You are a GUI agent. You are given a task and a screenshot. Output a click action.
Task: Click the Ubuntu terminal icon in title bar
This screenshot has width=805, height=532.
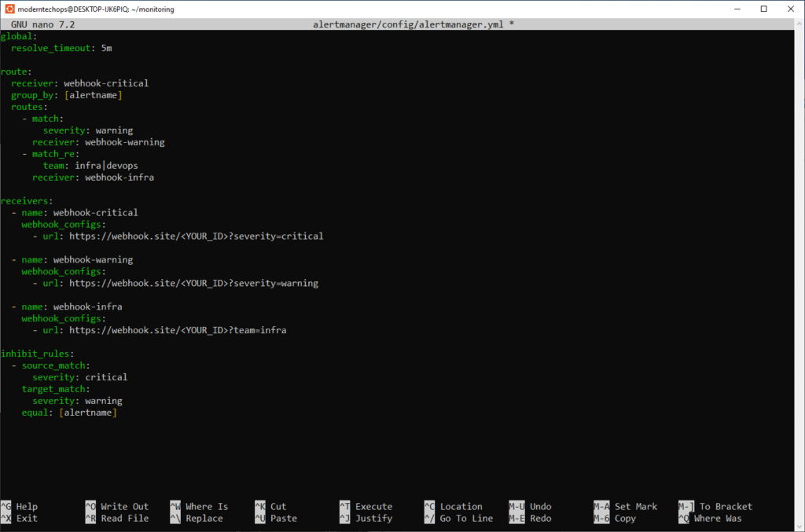(x=9, y=9)
